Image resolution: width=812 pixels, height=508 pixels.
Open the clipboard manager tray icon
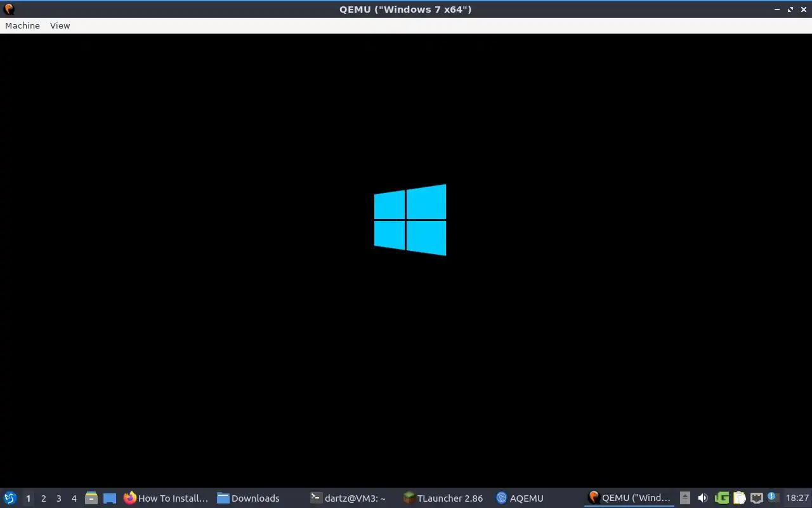tap(739, 498)
